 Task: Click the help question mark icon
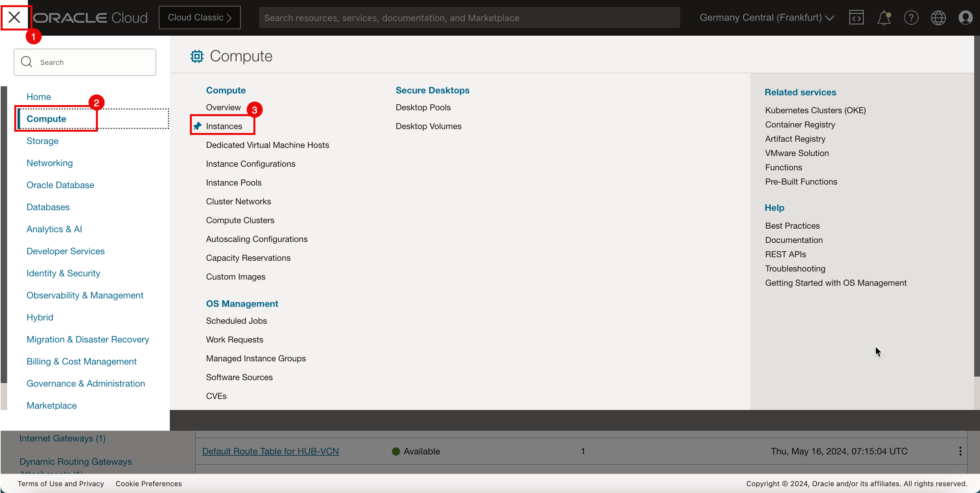(x=911, y=18)
